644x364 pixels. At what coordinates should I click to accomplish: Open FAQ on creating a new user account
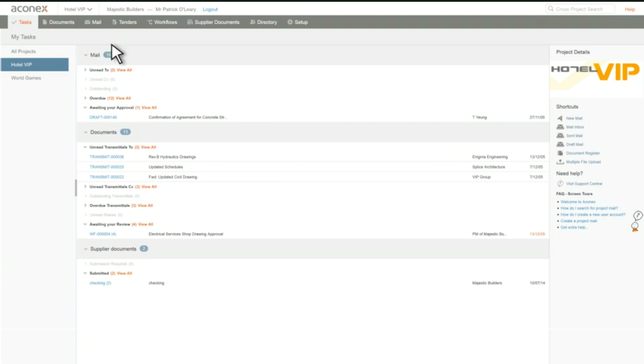pos(593,215)
